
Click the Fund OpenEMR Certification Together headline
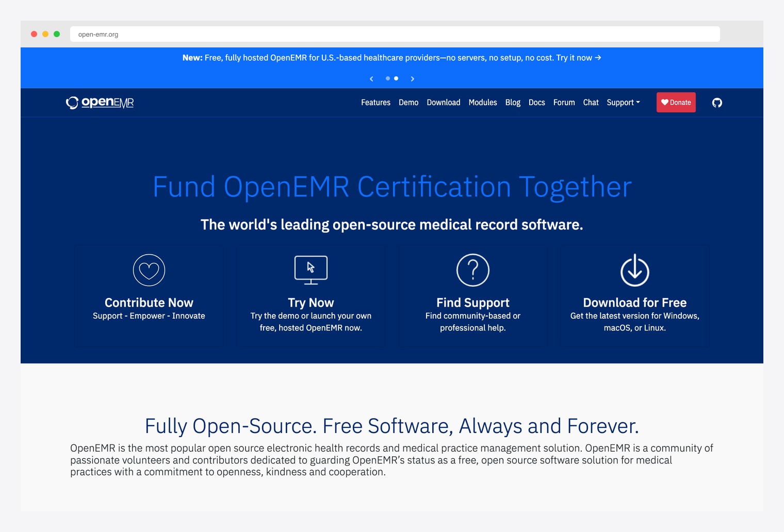pyautogui.click(x=392, y=187)
